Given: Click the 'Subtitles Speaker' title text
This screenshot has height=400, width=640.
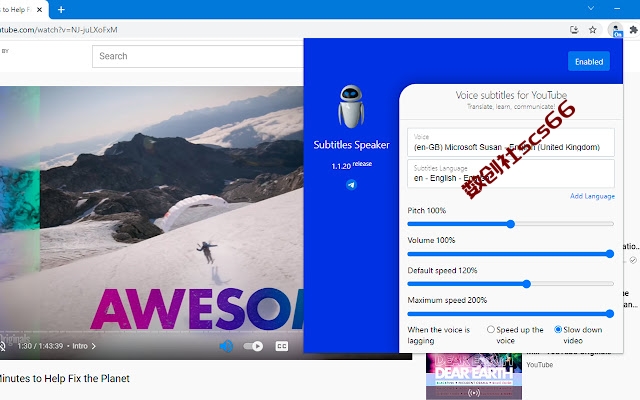Looking at the screenshot, I should (351, 145).
